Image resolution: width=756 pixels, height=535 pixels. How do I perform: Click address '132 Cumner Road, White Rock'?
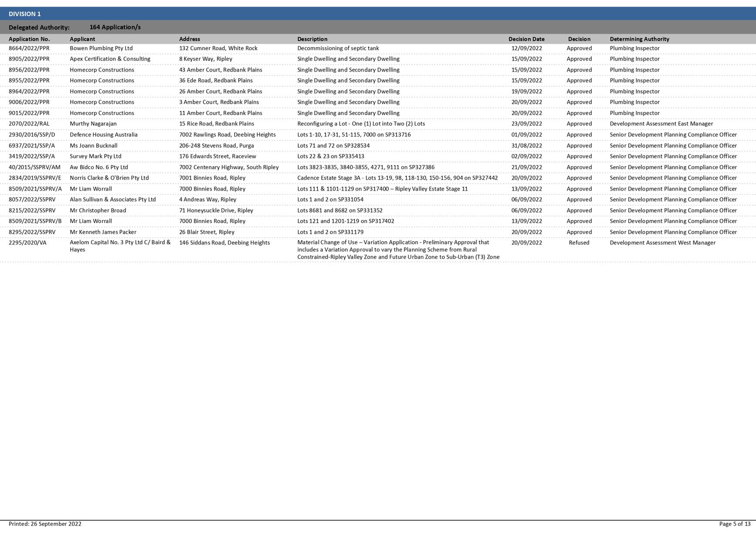[218, 48]
